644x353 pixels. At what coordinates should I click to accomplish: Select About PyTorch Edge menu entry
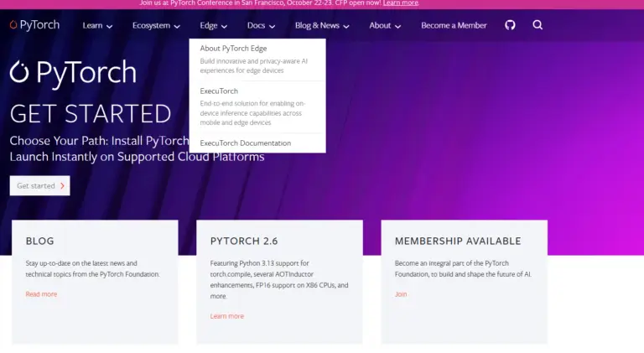233,49
